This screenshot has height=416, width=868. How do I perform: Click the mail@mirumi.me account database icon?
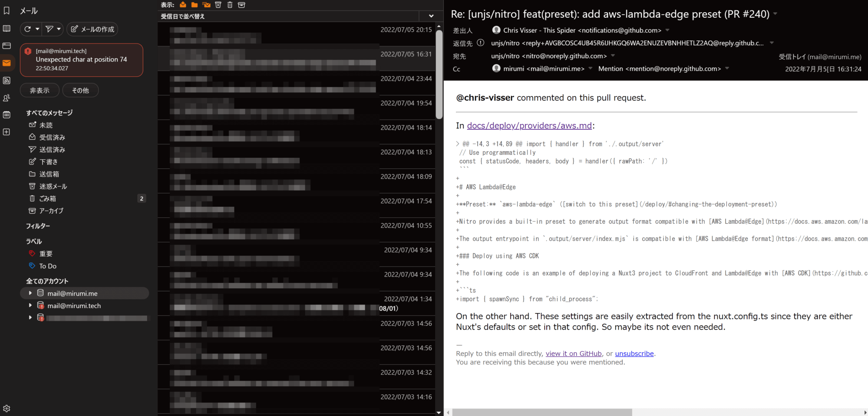pyautogui.click(x=40, y=293)
